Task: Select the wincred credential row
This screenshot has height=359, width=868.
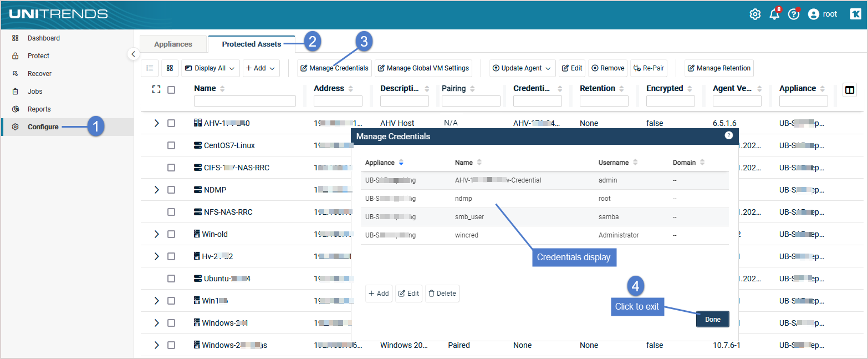Action: [x=544, y=235]
